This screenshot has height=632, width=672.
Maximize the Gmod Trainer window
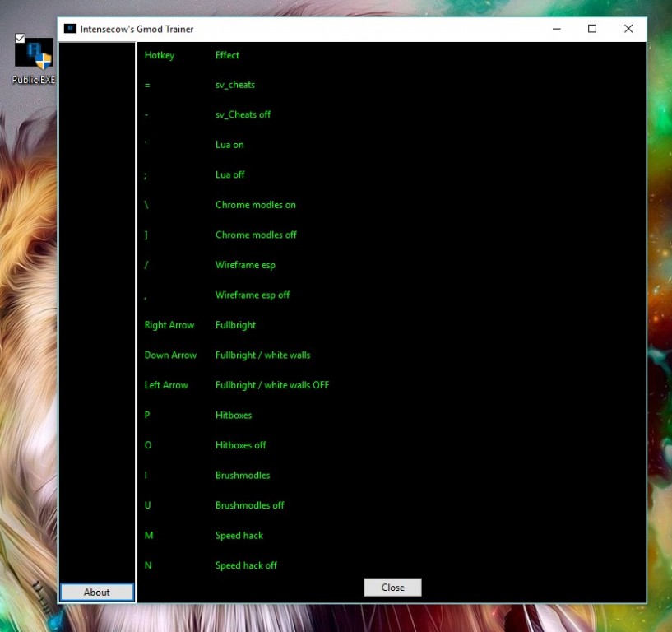[x=592, y=29]
